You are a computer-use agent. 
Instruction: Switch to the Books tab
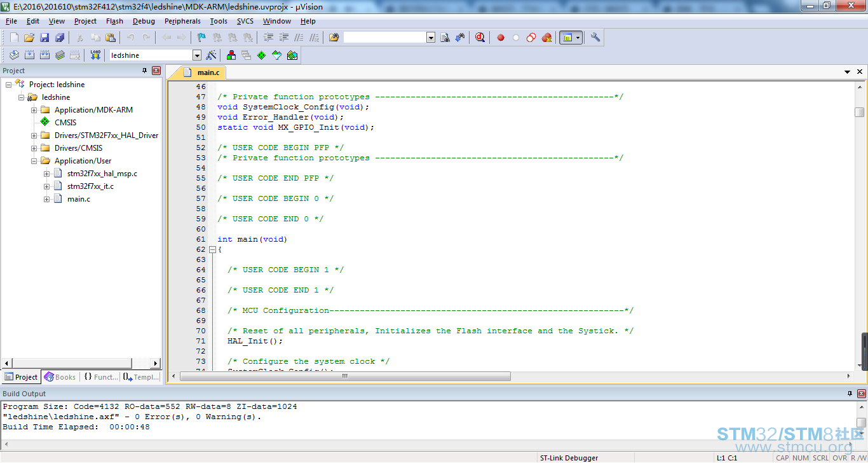coord(60,377)
